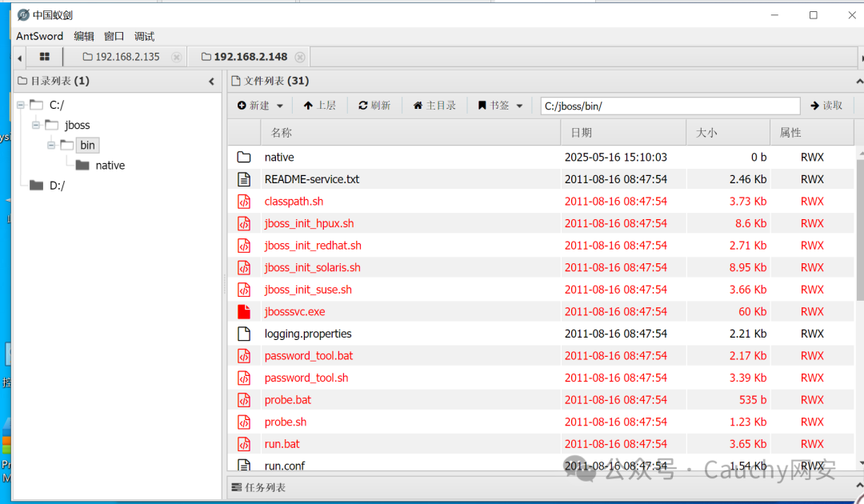This screenshot has height=504, width=864.
Task: Select the native folder in tree
Action: pos(110,166)
